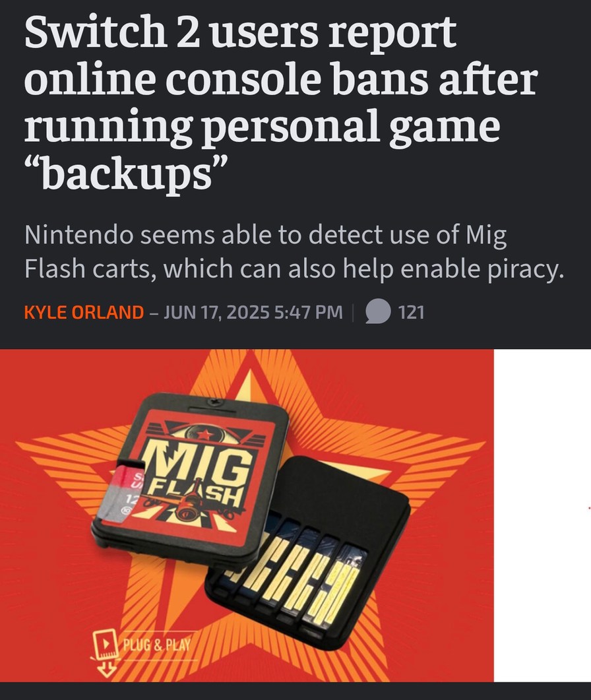Click the microSD card in the cartridge

pyautogui.click(x=121, y=492)
